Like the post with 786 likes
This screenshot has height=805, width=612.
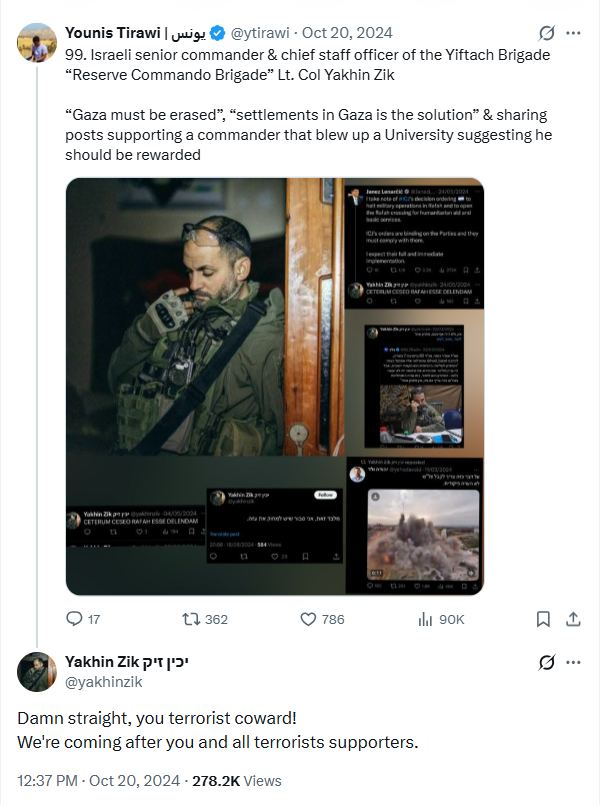click(310, 619)
